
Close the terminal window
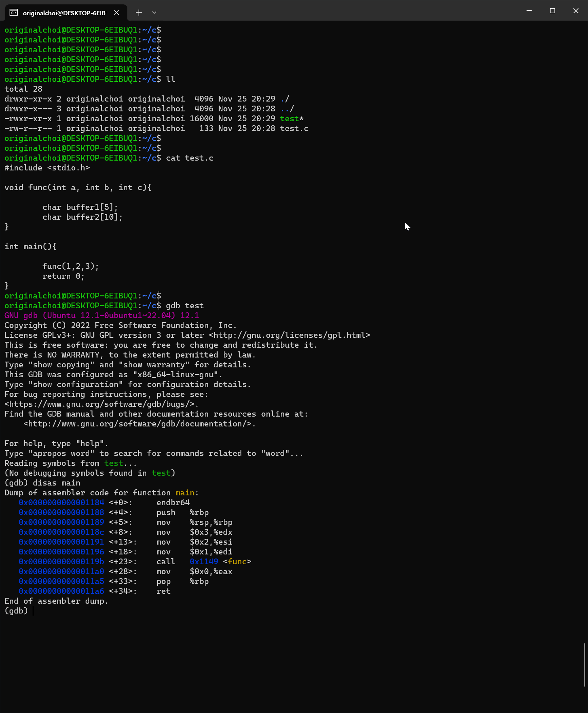click(x=576, y=11)
